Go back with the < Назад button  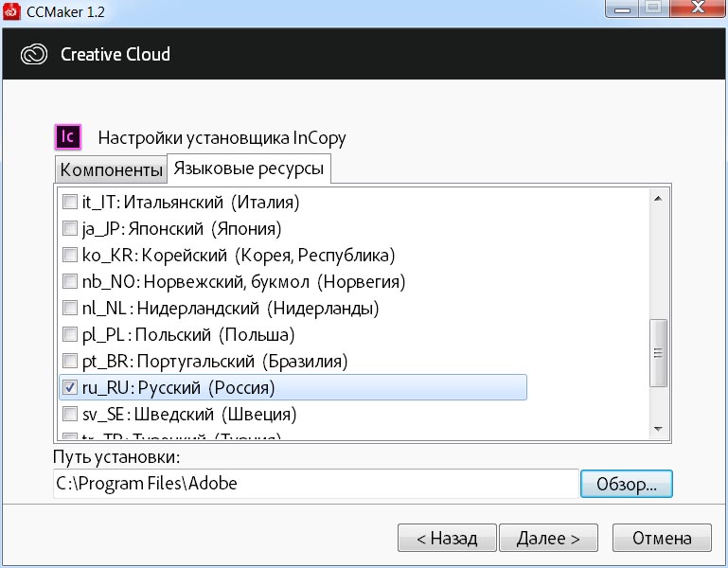pos(447,539)
